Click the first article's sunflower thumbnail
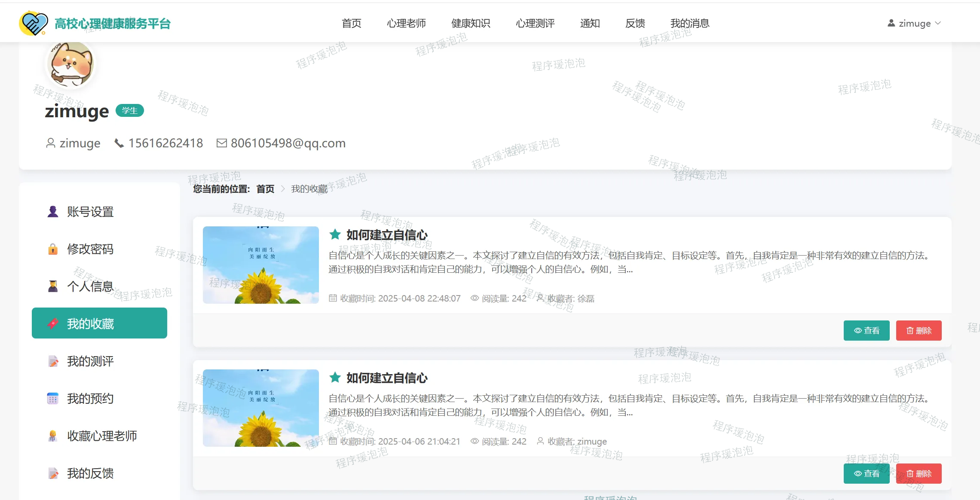 [x=260, y=265]
